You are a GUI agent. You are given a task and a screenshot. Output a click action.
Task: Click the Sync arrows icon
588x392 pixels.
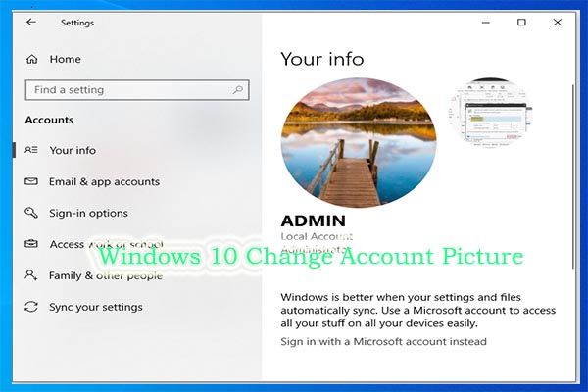(x=31, y=307)
